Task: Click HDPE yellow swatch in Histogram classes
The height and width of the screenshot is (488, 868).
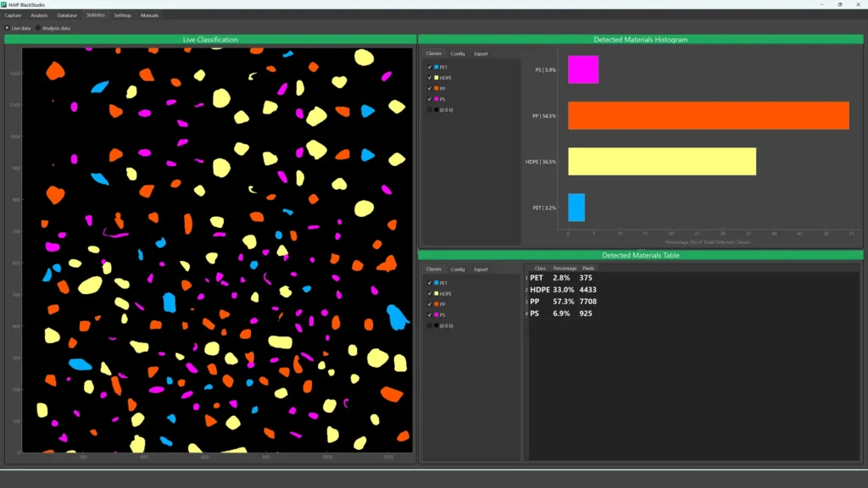Action: 437,77
